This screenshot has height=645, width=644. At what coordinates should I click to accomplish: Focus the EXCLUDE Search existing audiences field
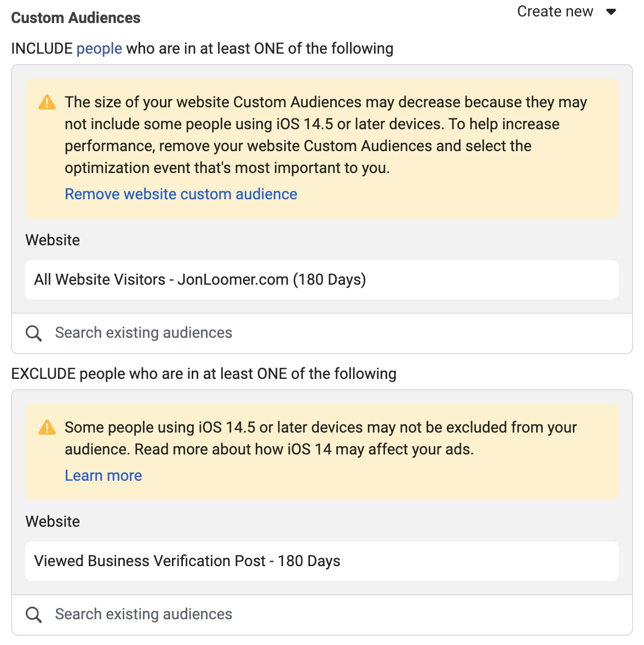click(x=322, y=614)
